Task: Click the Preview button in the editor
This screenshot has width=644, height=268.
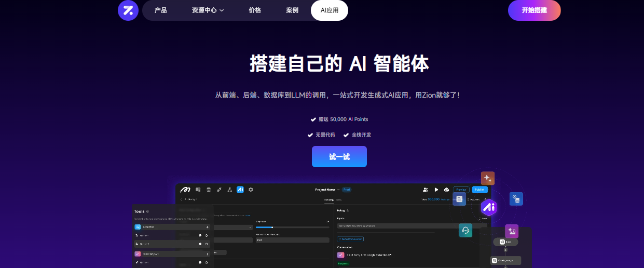Action: pos(461,190)
